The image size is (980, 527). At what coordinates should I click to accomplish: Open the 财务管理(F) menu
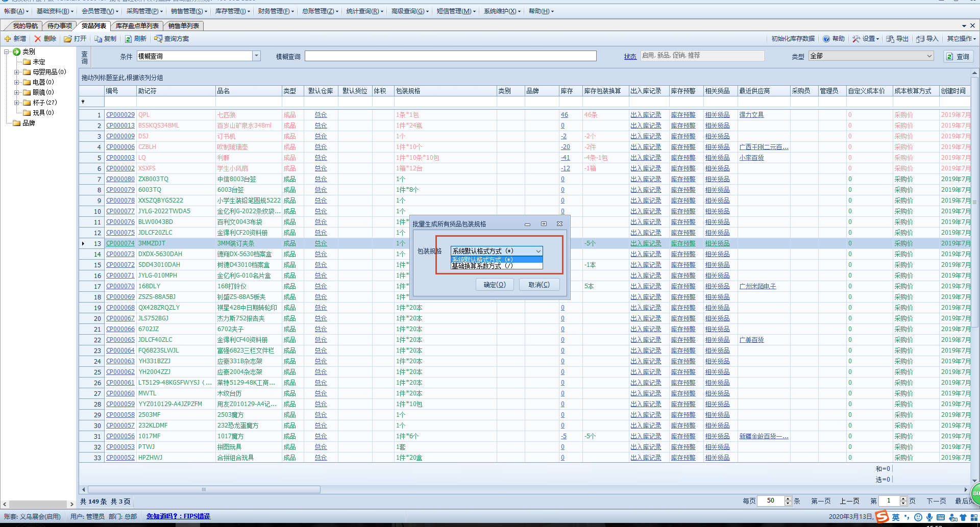point(276,11)
